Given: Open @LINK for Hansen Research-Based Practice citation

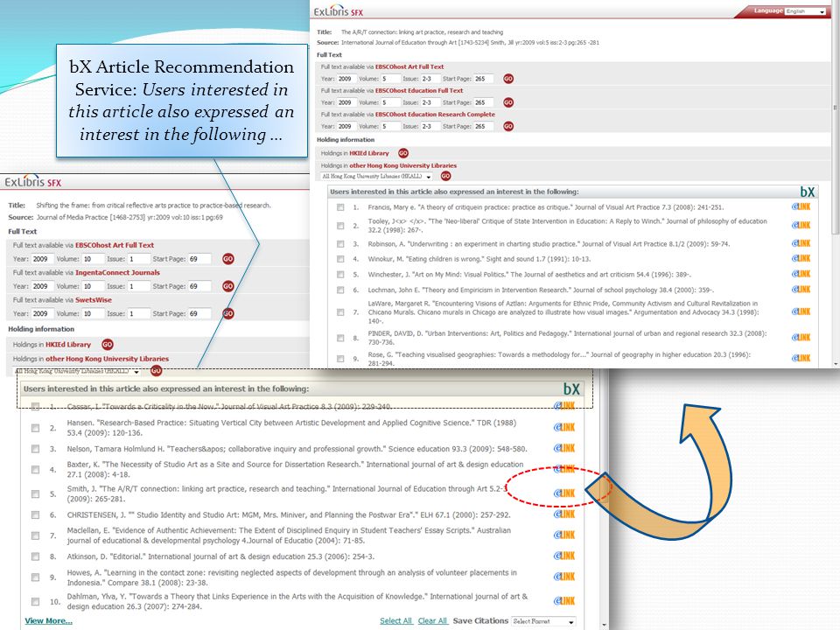Looking at the screenshot, I should 564,428.
